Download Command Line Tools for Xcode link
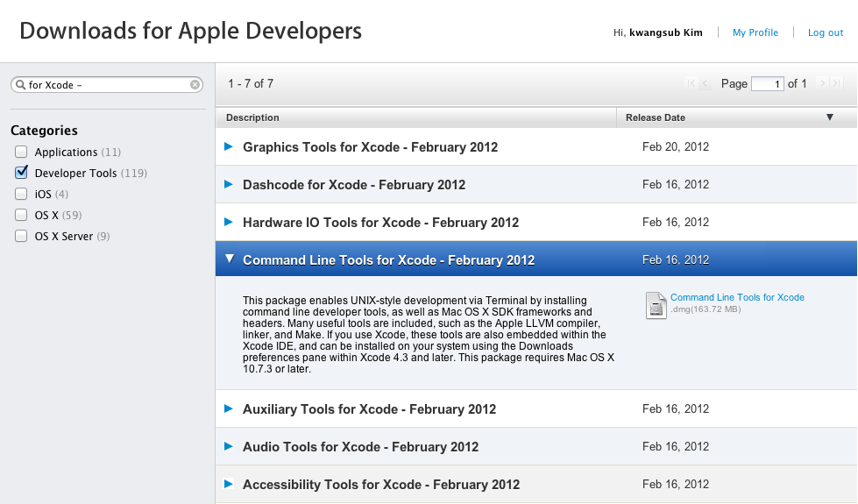The width and height of the screenshot is (858, 504). (x=737, y=297)
